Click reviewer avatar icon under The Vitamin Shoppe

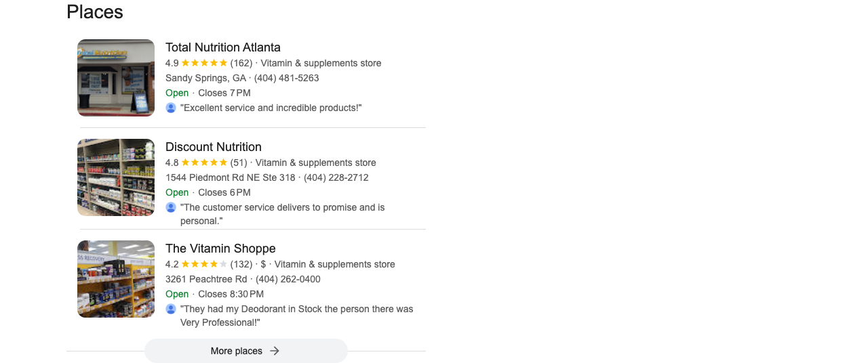[x=171, y=309]
